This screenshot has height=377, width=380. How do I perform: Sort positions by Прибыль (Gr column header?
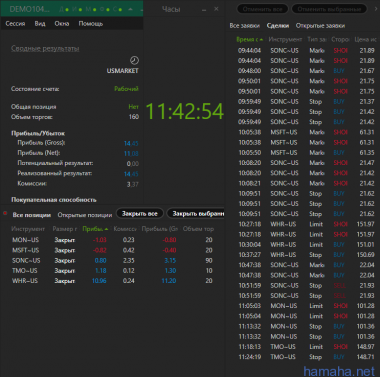coord(160,229)
